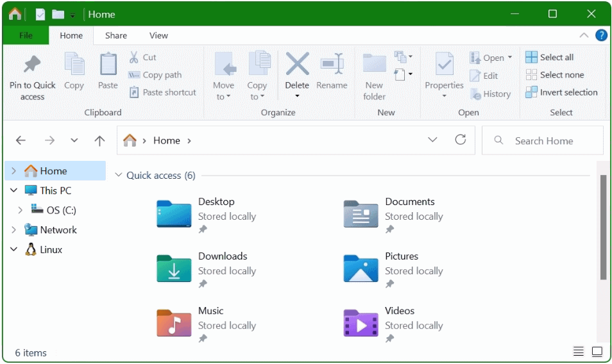This screenshot has height=364, width=612.
Task: Switch to large icons view in status bar
Action: tap(597, 352)
